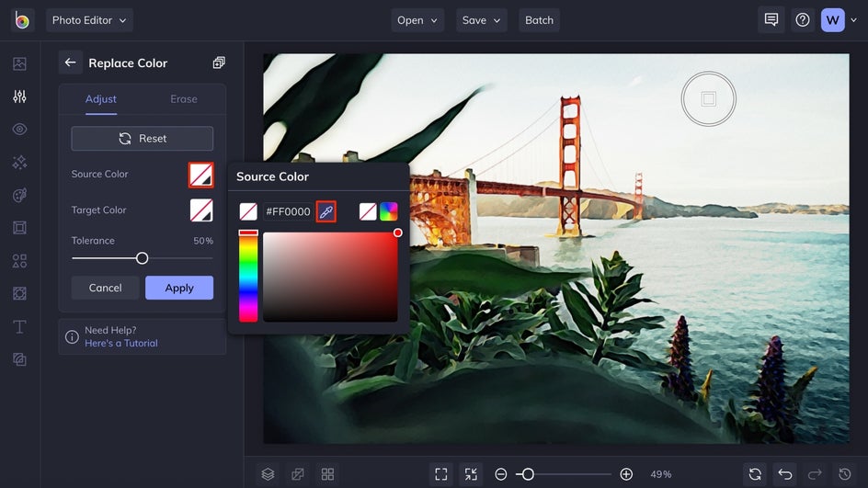
Task: Click the reset all refresh icon in bottom bar
Action: click(755, 474)
